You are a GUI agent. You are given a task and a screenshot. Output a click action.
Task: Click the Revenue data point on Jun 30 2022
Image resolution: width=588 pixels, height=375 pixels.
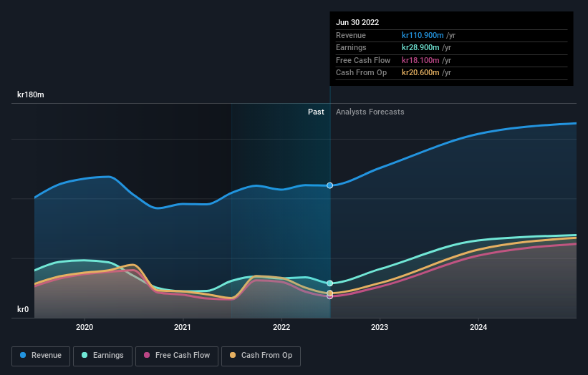tap(329, 185)
